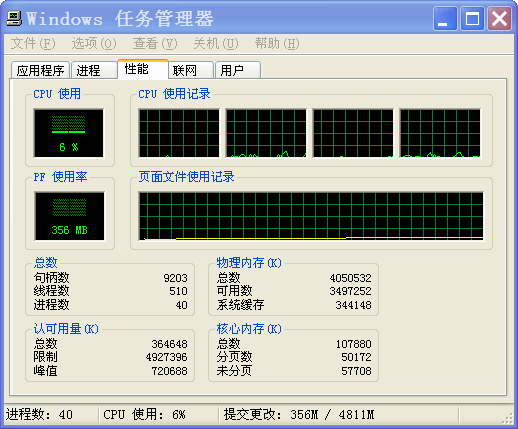Click the 线程数 value 510
This screenshot has height=429, width=518.
(x=178, y=291)
